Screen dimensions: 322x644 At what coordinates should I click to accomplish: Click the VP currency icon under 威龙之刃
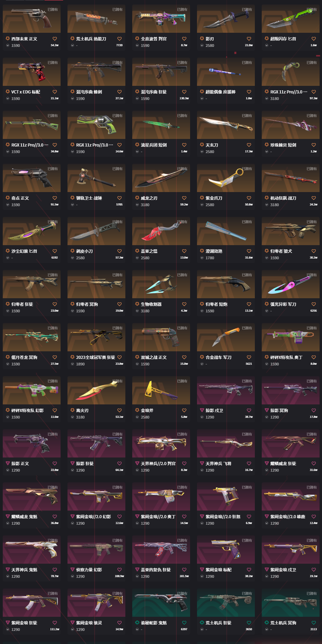coord(137,205)
